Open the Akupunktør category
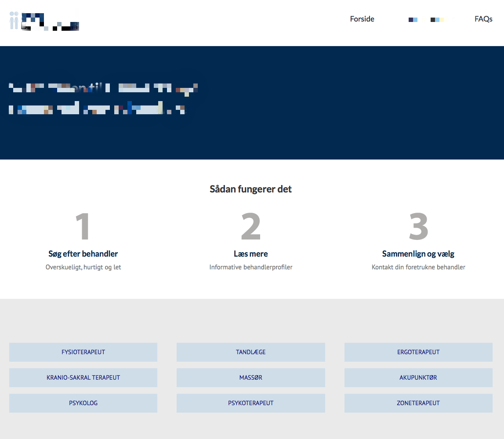This screenshot has width=504, height=439. 418,377
